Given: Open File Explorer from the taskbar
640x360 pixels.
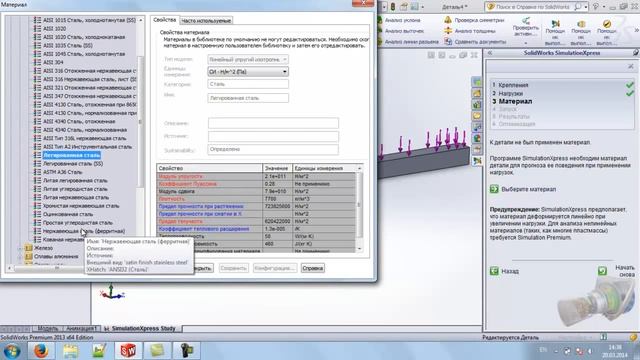Looking at the screenshot, I should pos(70,351).
